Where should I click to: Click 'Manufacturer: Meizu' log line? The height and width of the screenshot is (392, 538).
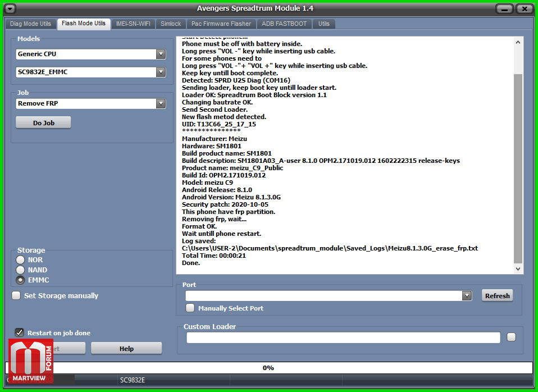tap(215, 139)
